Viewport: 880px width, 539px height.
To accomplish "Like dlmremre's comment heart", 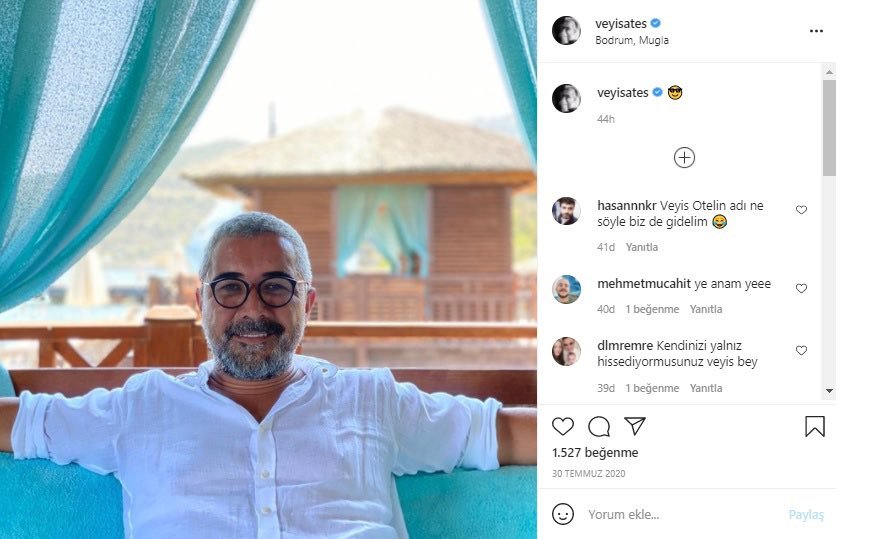I will 801,350.
